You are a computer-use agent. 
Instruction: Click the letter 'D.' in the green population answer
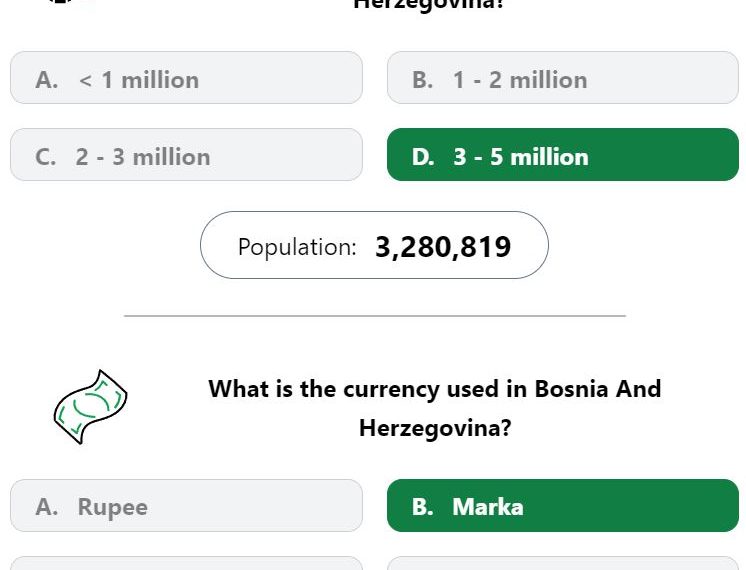423,157
